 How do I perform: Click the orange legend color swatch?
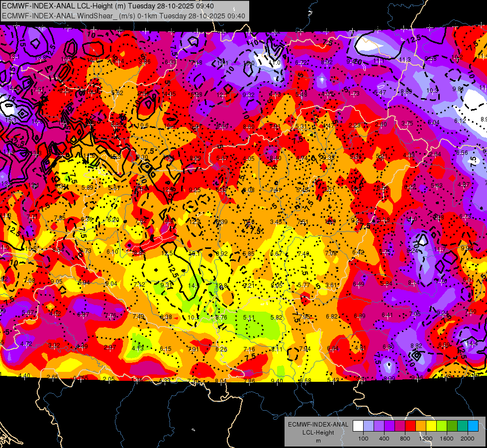421,426
